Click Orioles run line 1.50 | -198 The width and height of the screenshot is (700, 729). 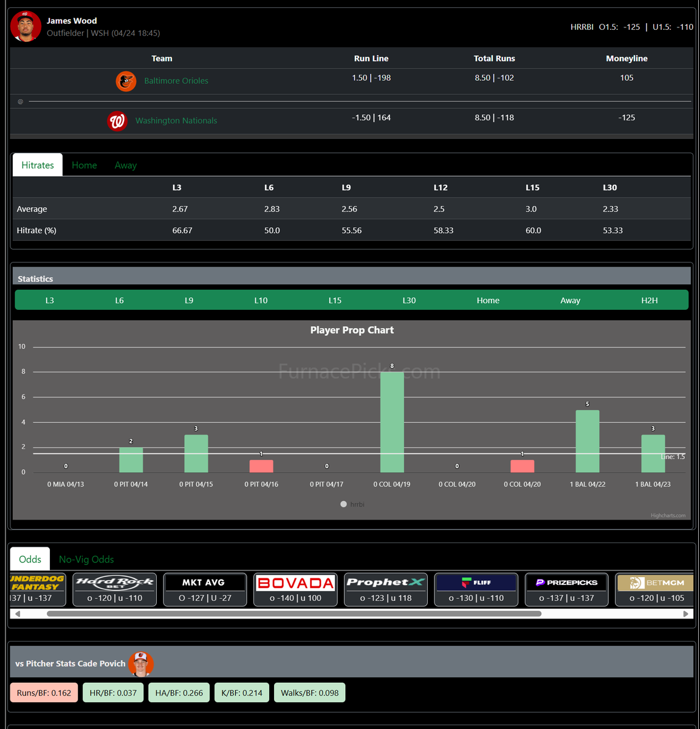(371, 78)
